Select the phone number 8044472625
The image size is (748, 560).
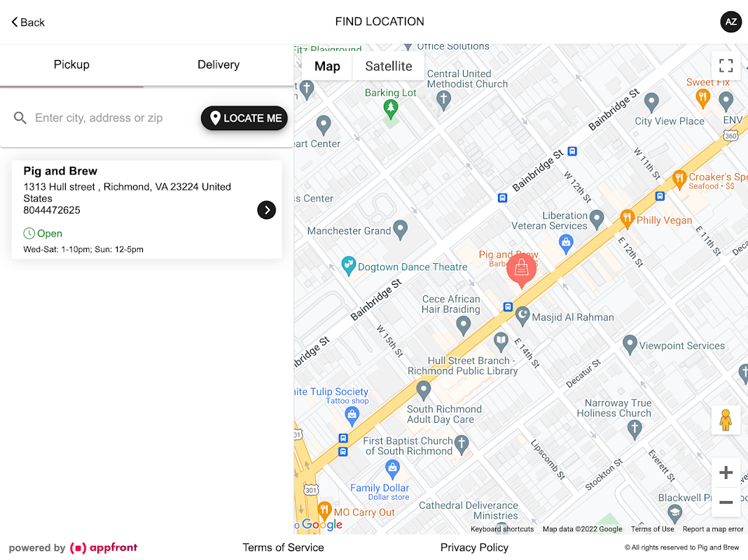click(x=52, y=210)
